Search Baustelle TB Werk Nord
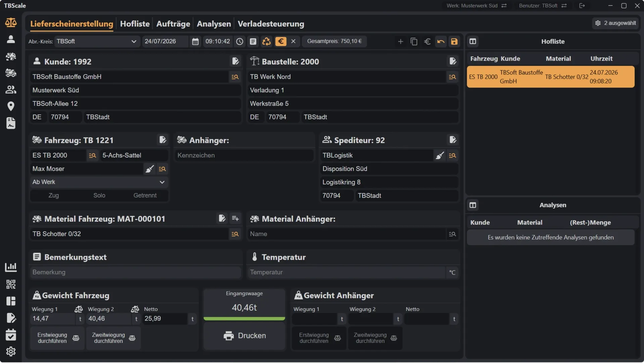This screenshot has height=363, width=644. tap(452, 77)
